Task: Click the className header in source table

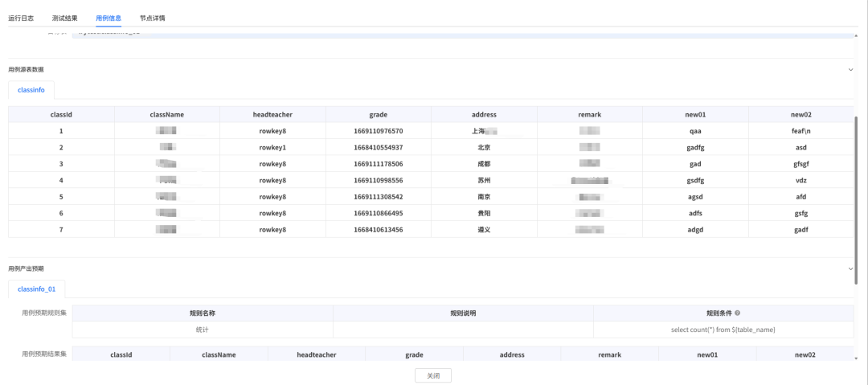Action: pos(167,115)
